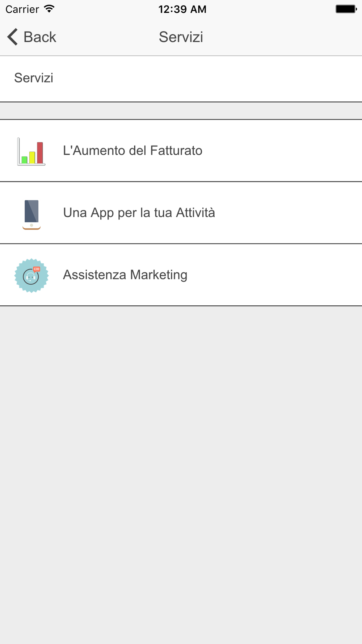
Task: Select Assistenza Marketing list item
Action: (x=181, y=275)
